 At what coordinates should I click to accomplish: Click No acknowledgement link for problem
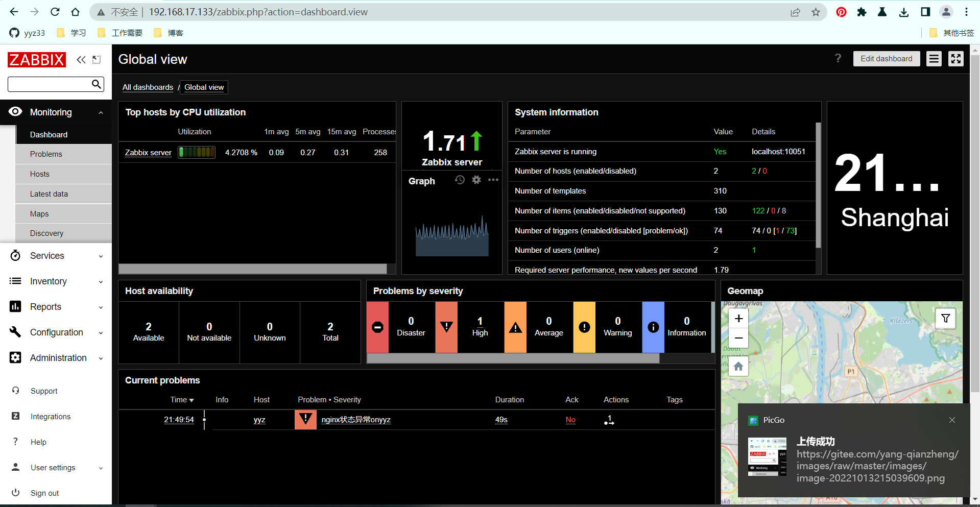[x=570, y=420]
